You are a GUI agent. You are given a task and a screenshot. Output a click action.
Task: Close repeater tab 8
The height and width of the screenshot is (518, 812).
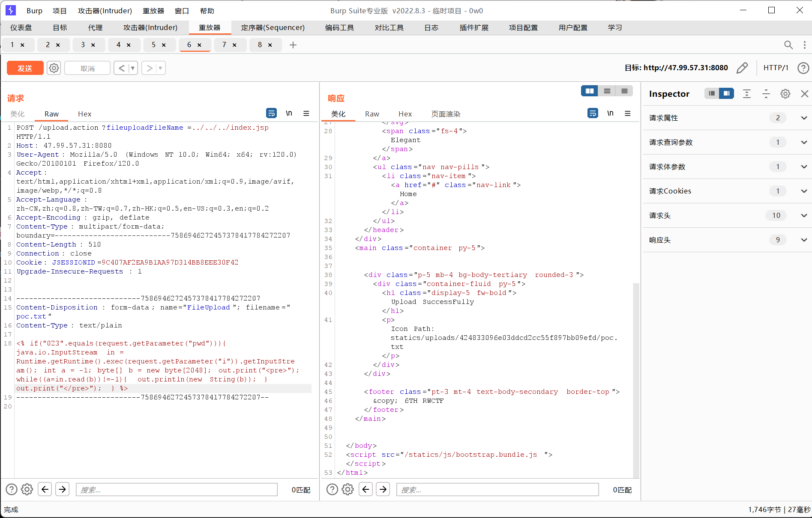click(270, 45)
